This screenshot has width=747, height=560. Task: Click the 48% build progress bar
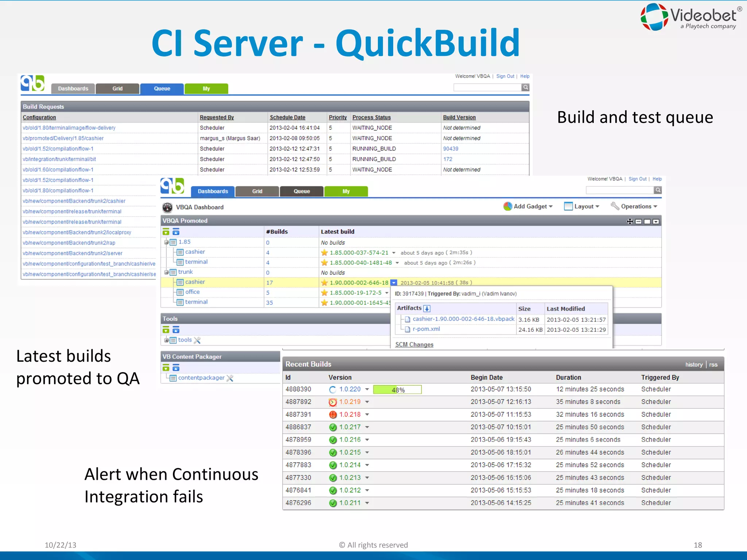pyautogui.click(x=397, y=390)
